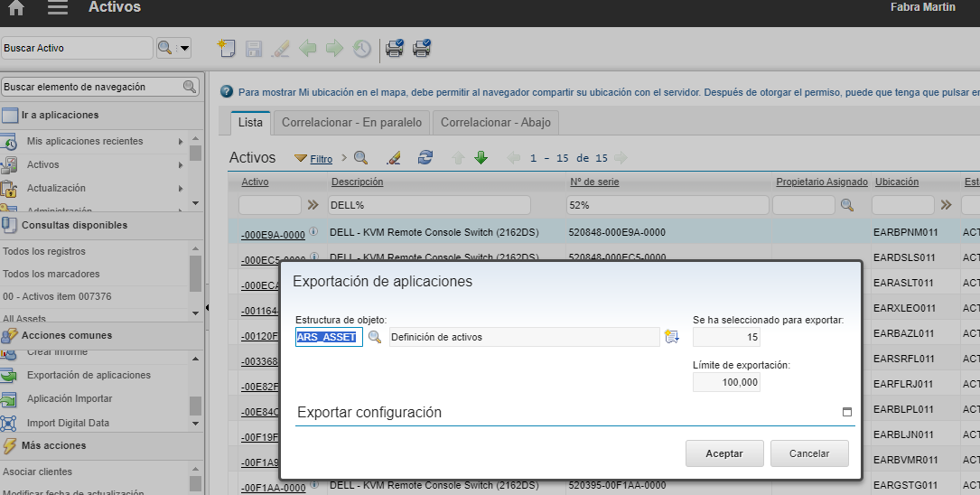The image size is (980, 495).
Task: Expand Mis aplicaciones recientes submenu
Action: [x=181, y=142]
